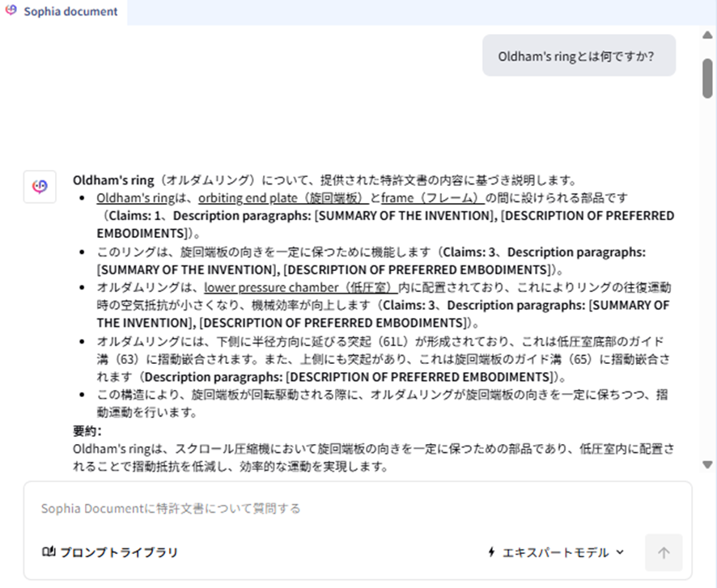Open the lower pressure chamber（低圧室）link

pos(301,288)
